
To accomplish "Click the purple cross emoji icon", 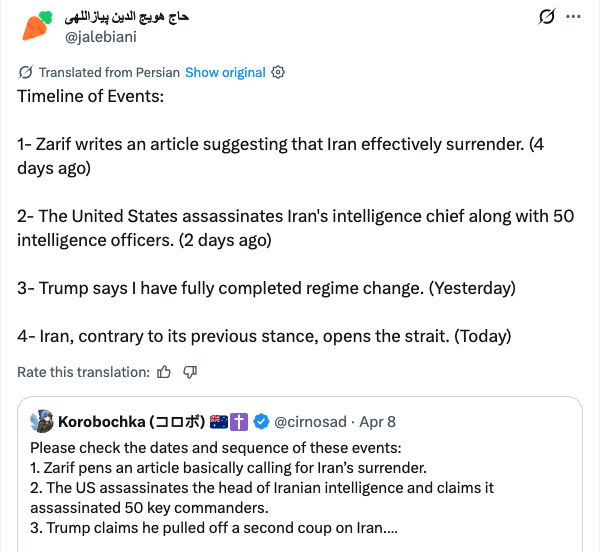I will coord(239,421).
